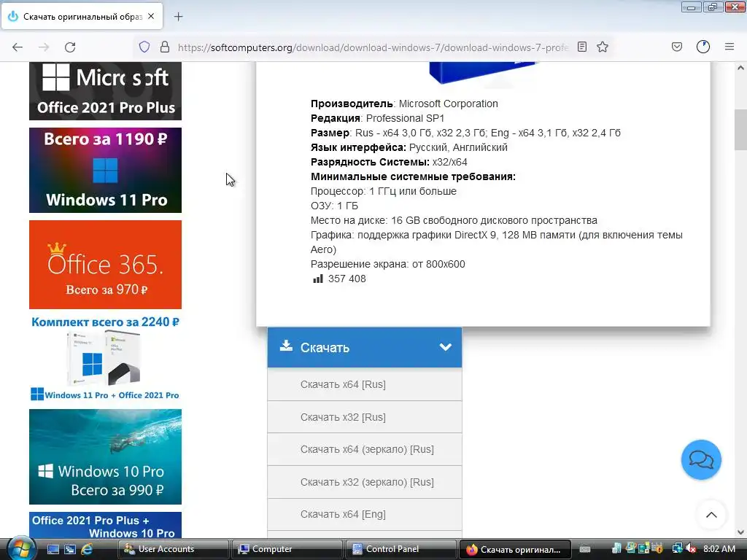The height and width of the screenshot is (560, 747).
Task: Go back using the browser back arrow
Action: click(x=18, y=47)
